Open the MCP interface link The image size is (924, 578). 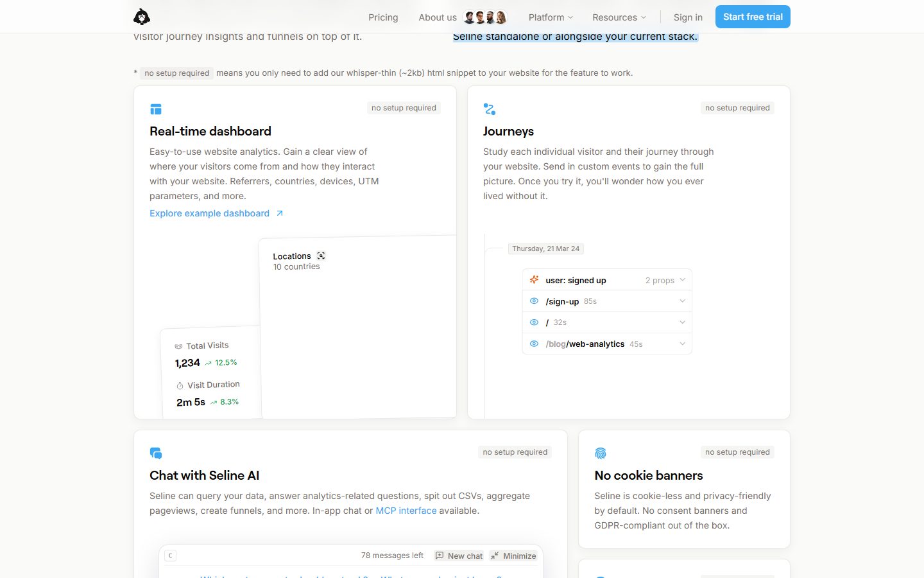(x=406, y=511)
